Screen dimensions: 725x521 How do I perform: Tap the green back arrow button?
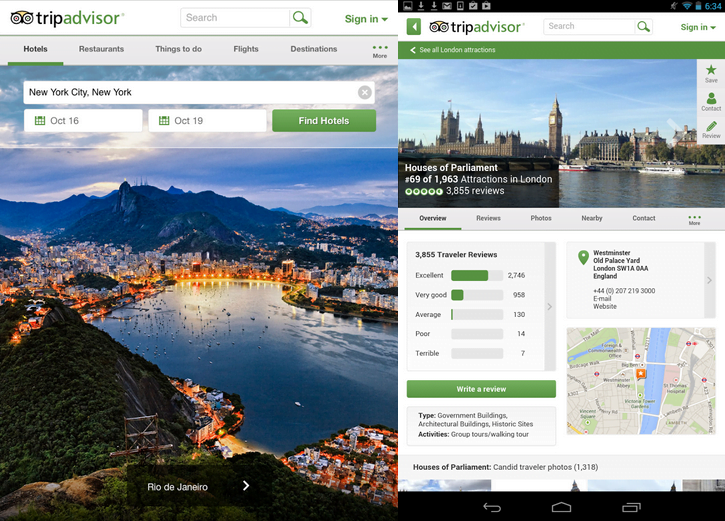(414, 27)
